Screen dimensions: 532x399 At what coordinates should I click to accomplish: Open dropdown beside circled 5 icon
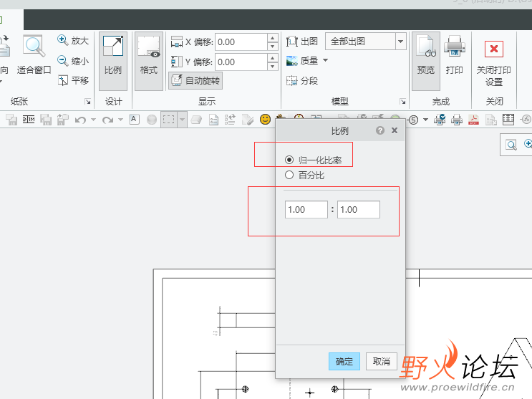(425, 120)
